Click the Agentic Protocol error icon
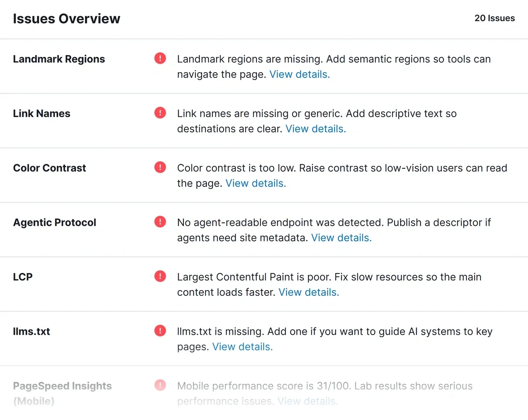The width and height of the screenshot is (528, 420). 160,221
